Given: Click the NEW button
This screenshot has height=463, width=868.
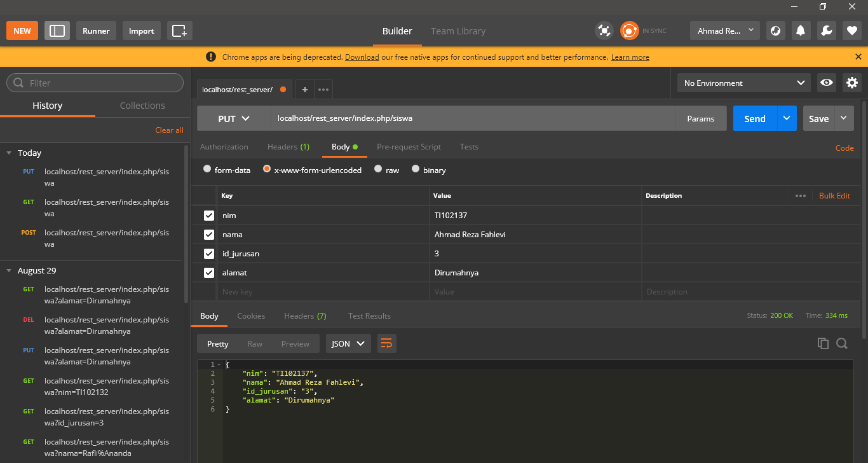Looking at the screenshot, I should 22,31.
